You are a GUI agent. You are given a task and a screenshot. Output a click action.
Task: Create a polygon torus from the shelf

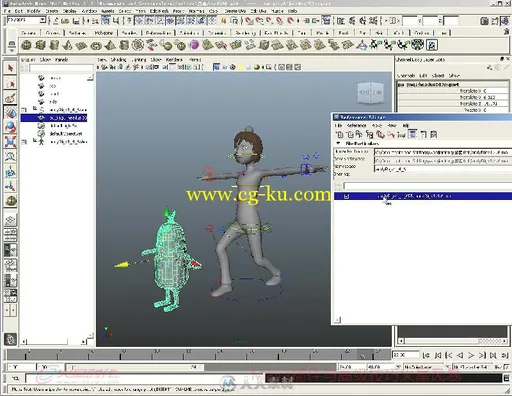pos(96,45)
